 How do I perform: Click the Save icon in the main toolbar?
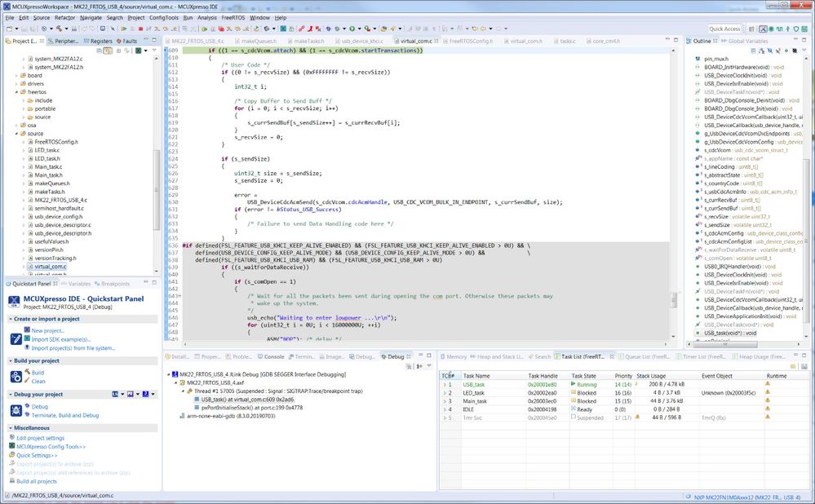pos(24,27)
